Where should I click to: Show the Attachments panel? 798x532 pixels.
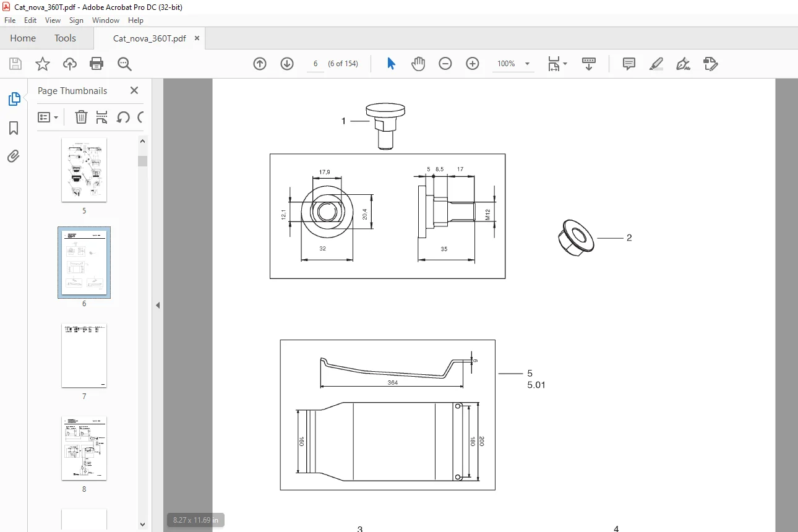14,156
